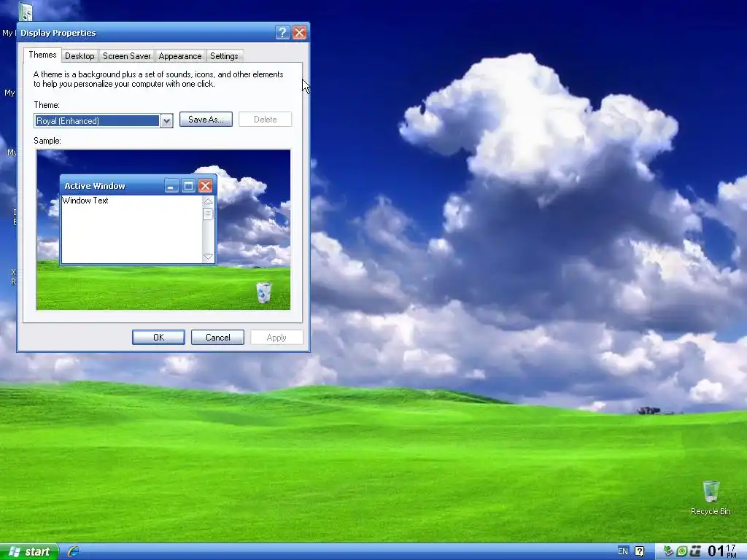Click the Safely Remove Hardware tray icon

click(668, 551)
